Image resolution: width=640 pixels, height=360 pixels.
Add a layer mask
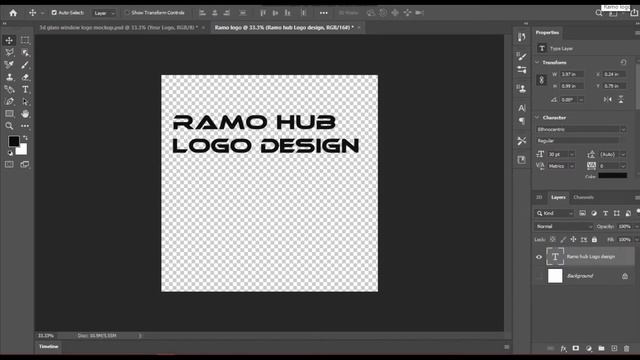pyautogui.click(x=576, y=348)
